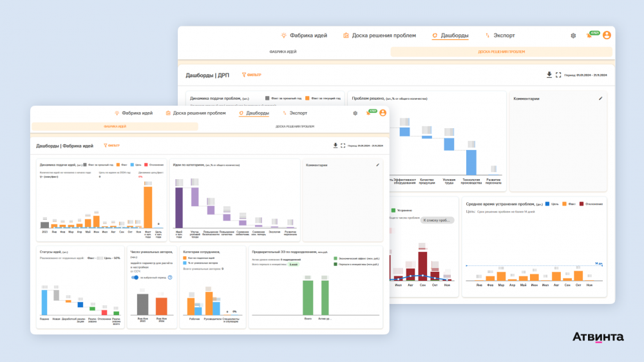Screen dimensions: 644x362
Task: Open the Экспорт menu in the back window
Action: 500,35
